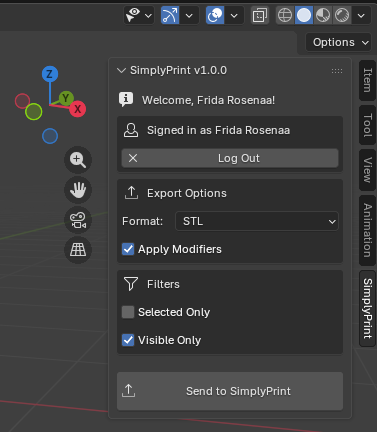The image size is (377, 432).
Task: Toggle the camera view icon
Action: click(78, 220)
